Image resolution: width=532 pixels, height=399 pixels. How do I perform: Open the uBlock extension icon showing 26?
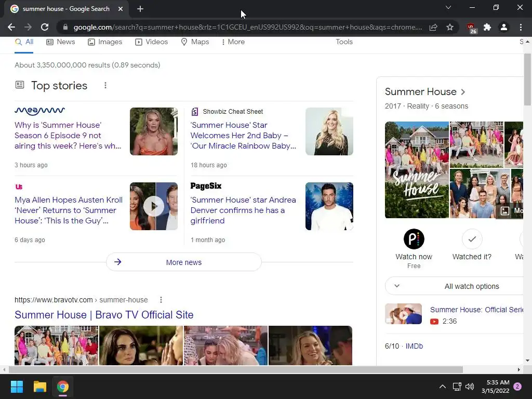pyautogui.click(x=471, y=28)
